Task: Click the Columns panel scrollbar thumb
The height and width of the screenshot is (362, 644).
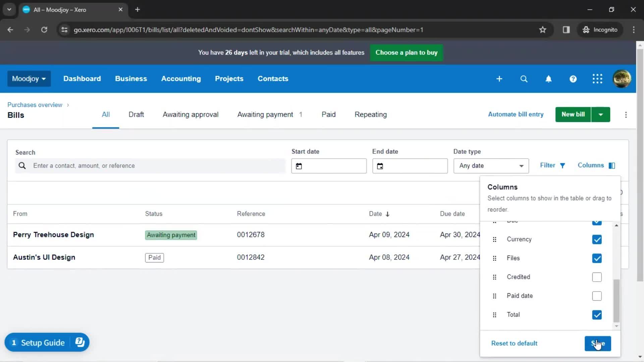Action: (616, 300)
